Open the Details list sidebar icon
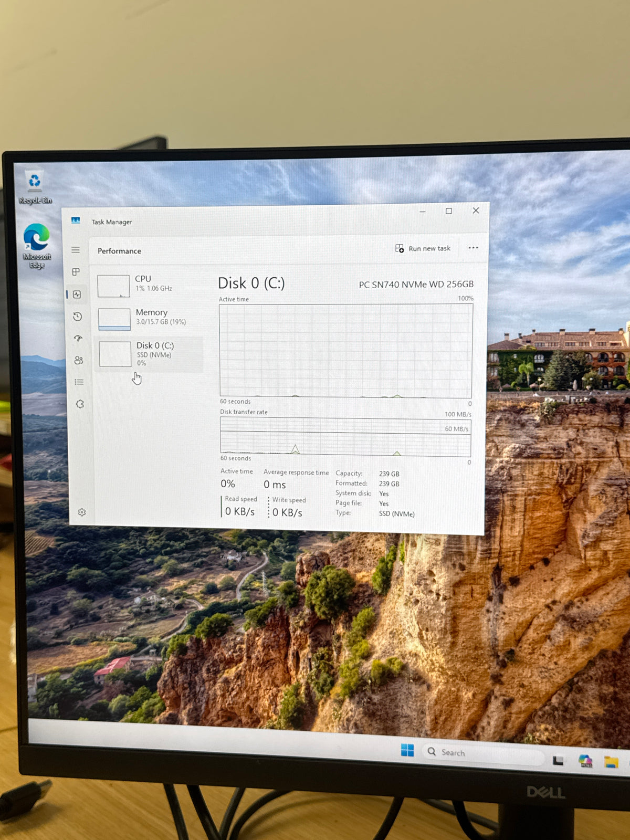This screenshot has width=630, height=840. click(79, 382)
